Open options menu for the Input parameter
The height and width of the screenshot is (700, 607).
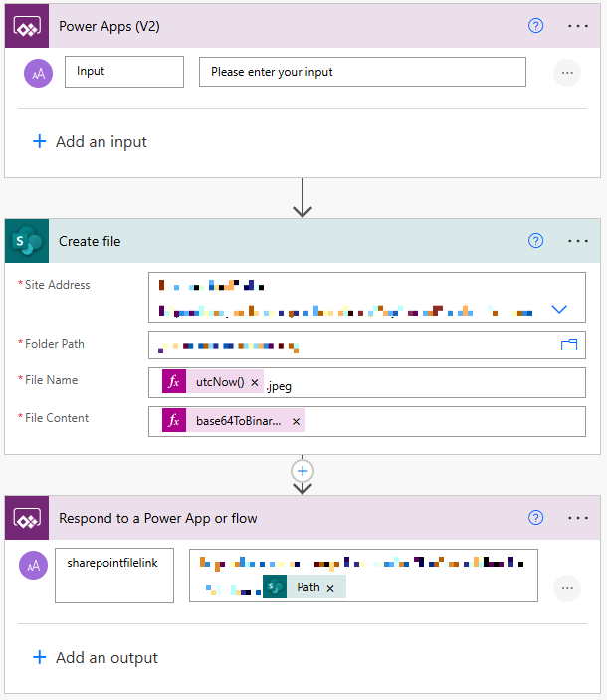[567, 72]
